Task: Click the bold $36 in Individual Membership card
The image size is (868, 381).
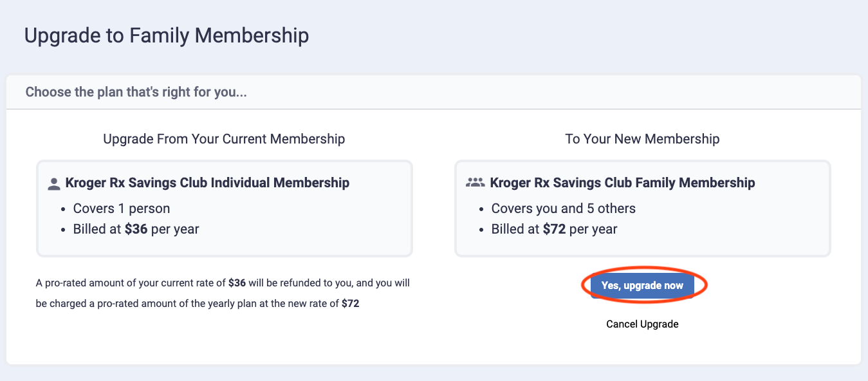Action: click(136, 229)
